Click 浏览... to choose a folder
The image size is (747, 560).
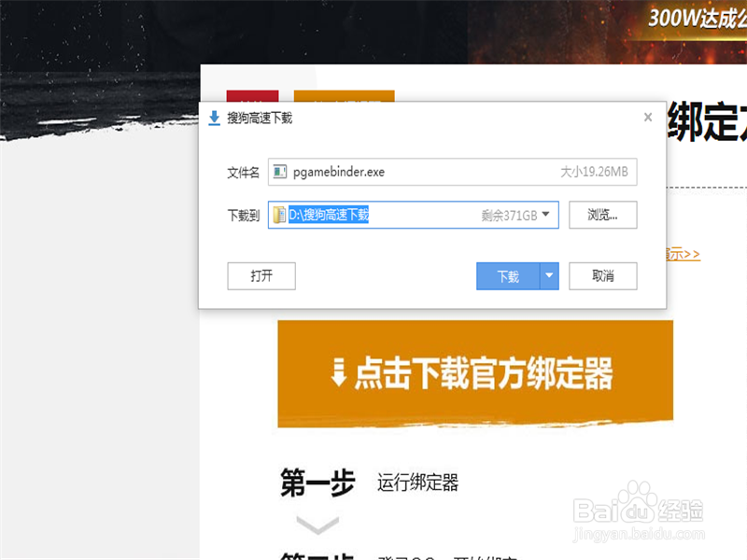602,215
